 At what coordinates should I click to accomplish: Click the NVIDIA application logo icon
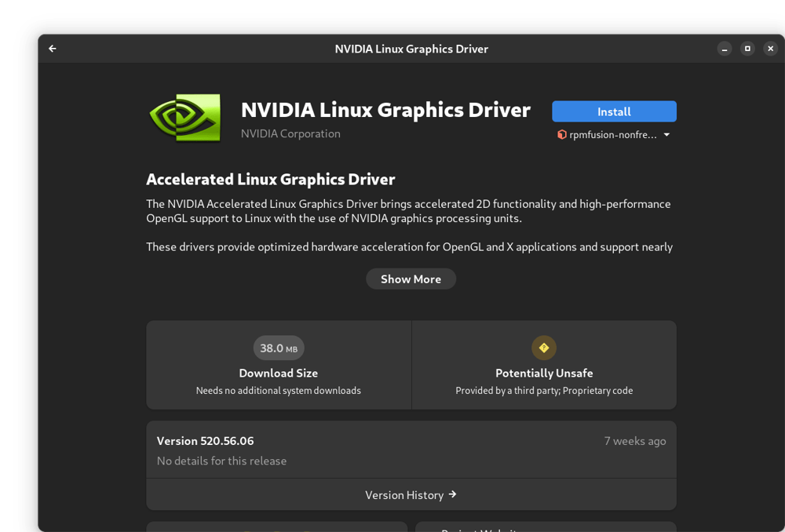[184, 116]
